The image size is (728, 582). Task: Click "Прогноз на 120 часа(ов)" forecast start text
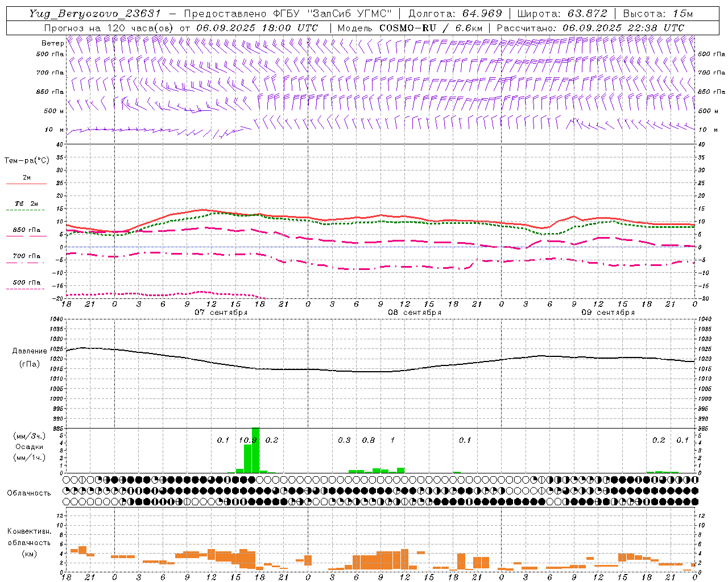click(109, 28)
